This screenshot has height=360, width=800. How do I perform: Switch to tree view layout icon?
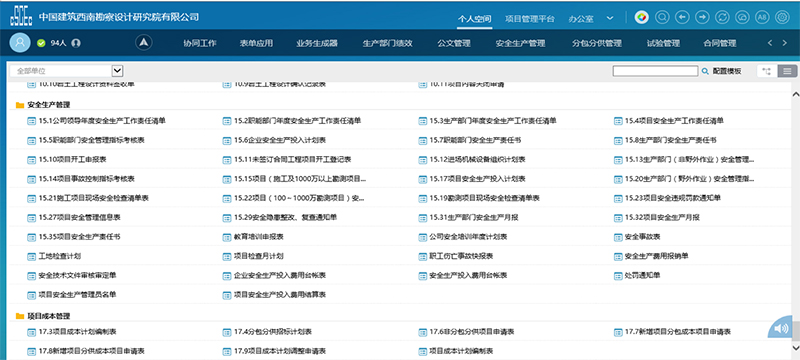pyautogui.click(x=767, y=71)
